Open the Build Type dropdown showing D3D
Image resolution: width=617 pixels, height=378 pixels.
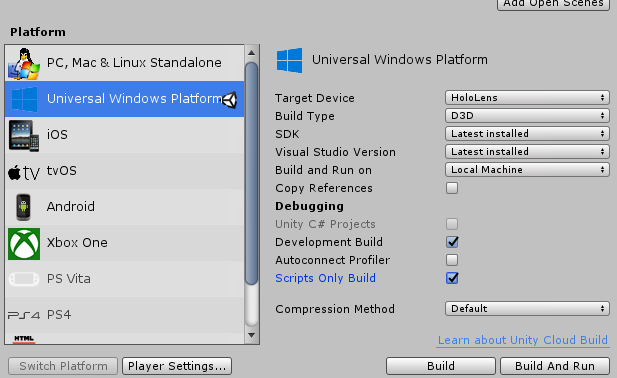pyautogui.click(x=527, y=116)
